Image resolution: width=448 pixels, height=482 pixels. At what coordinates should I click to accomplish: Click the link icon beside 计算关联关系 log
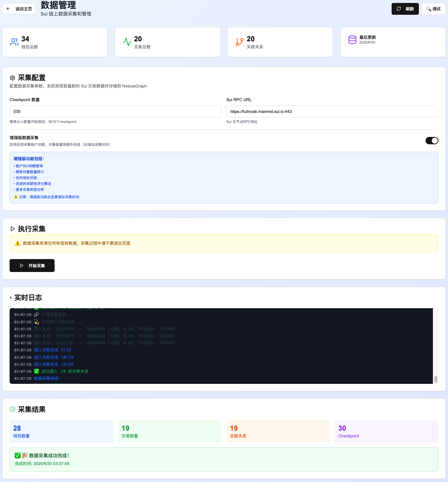(37, 314)
